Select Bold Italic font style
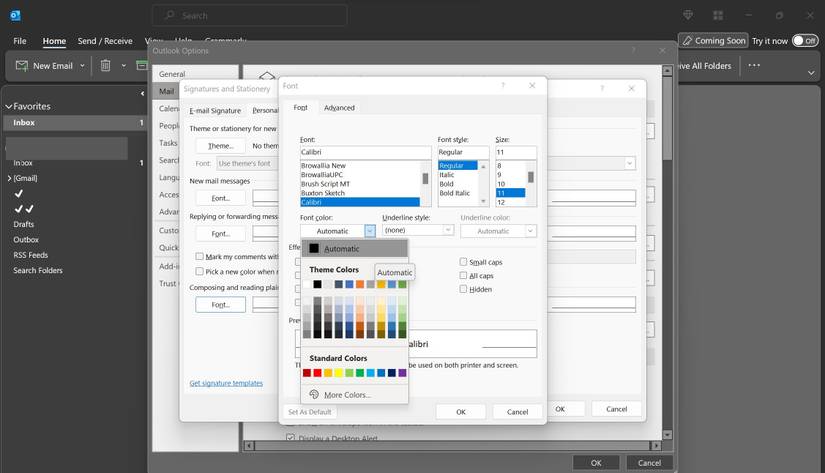Image resolution: width=825 pixels, height=473 pixels. (x=455, y=193)
